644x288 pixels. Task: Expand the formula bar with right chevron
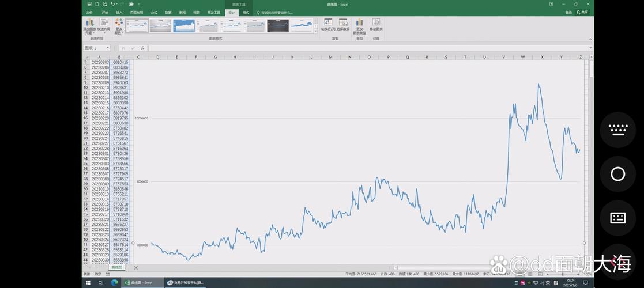590,48
